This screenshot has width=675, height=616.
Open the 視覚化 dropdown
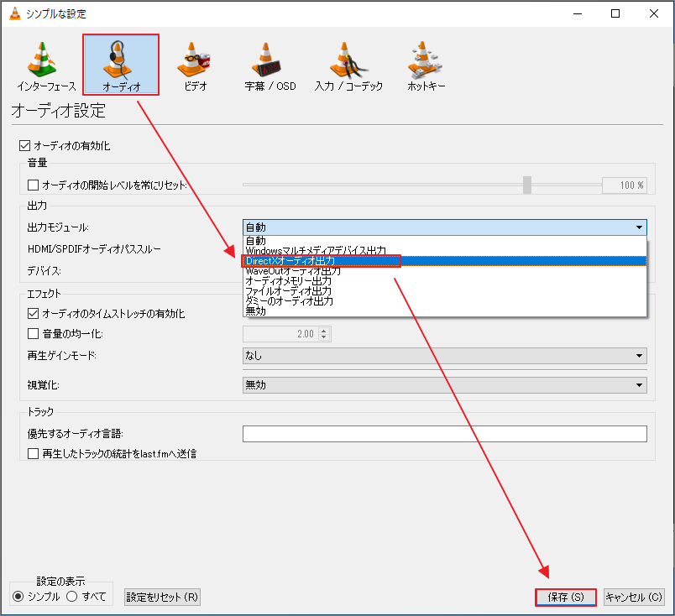445,385
